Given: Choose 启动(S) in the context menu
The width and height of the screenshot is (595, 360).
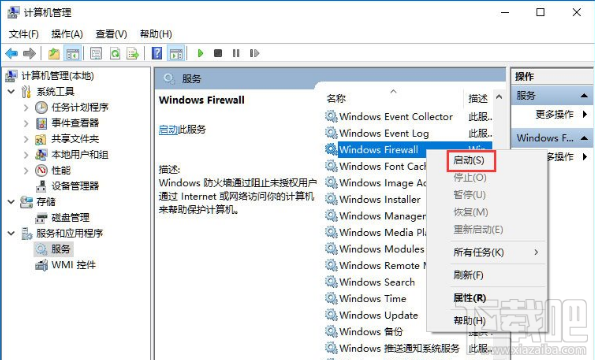Looking at the screenshot, I should pyautogui.click(x=469, y=160).
